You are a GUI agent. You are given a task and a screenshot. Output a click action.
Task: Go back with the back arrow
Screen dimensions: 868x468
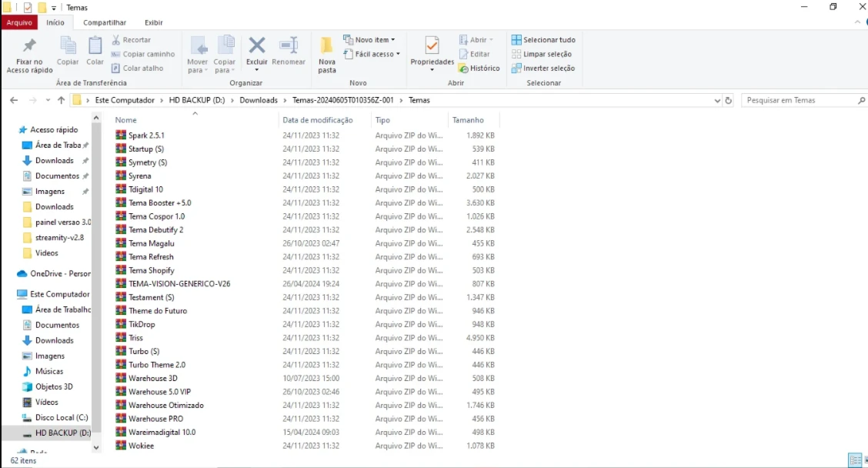click(14, 100)
